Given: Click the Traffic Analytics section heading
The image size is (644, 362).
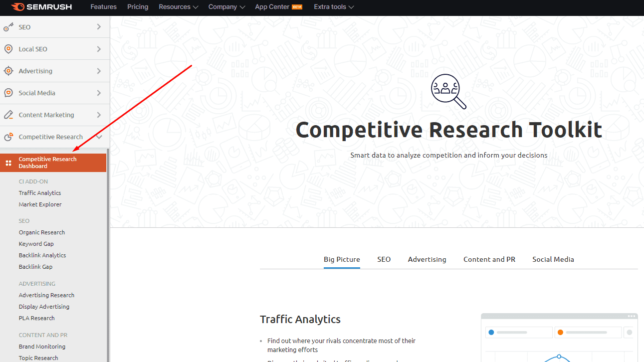Looking at the screenshot, I should (300, 319).
